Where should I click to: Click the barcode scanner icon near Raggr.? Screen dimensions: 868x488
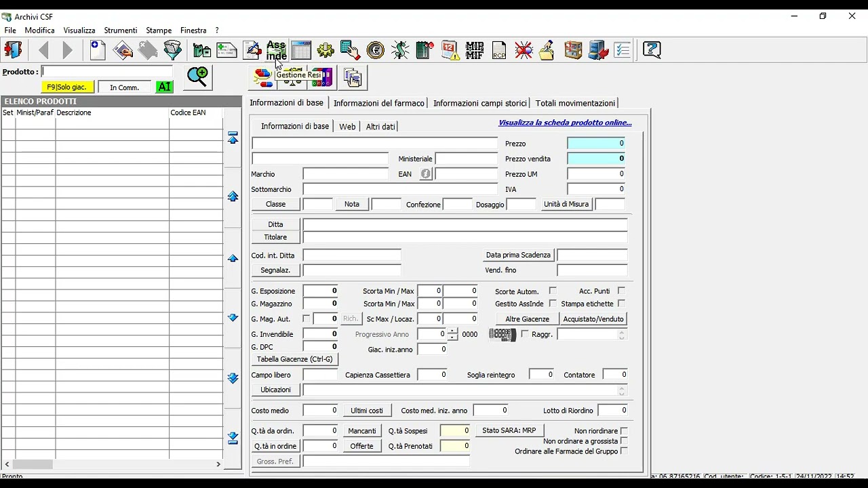pos(502,335)
